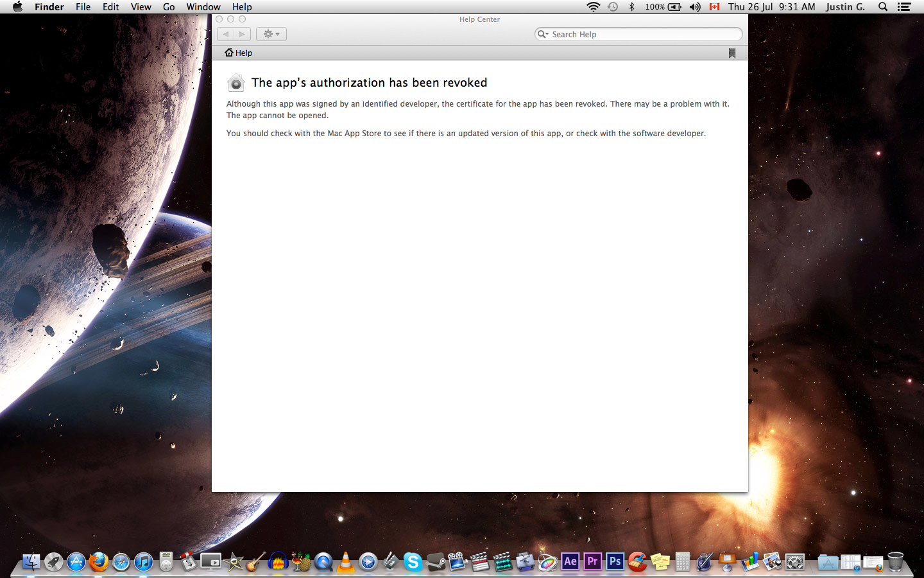924x578 pixels.
Task: Open System Preferences gear in Dock
Action: (x=794, y=561)
